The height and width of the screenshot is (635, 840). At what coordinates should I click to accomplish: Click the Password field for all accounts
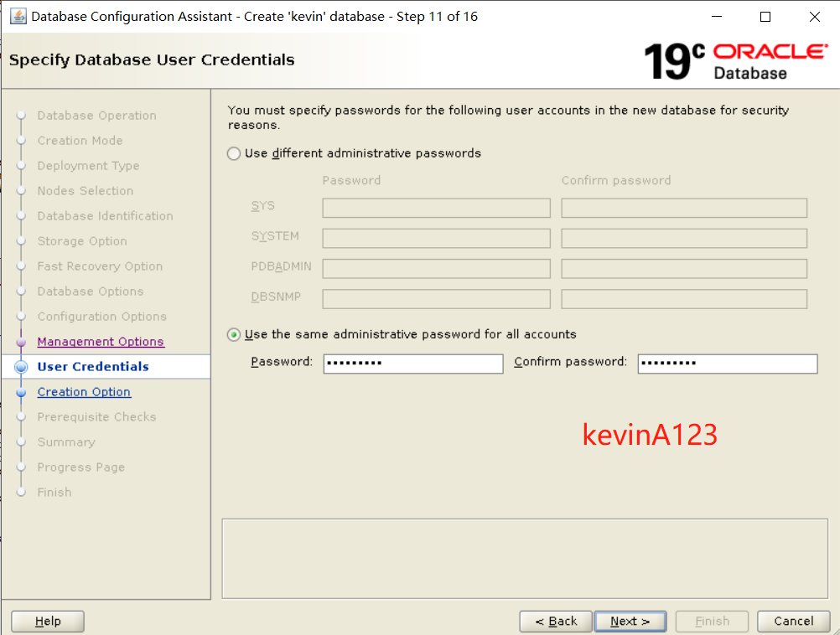(413, 364)
